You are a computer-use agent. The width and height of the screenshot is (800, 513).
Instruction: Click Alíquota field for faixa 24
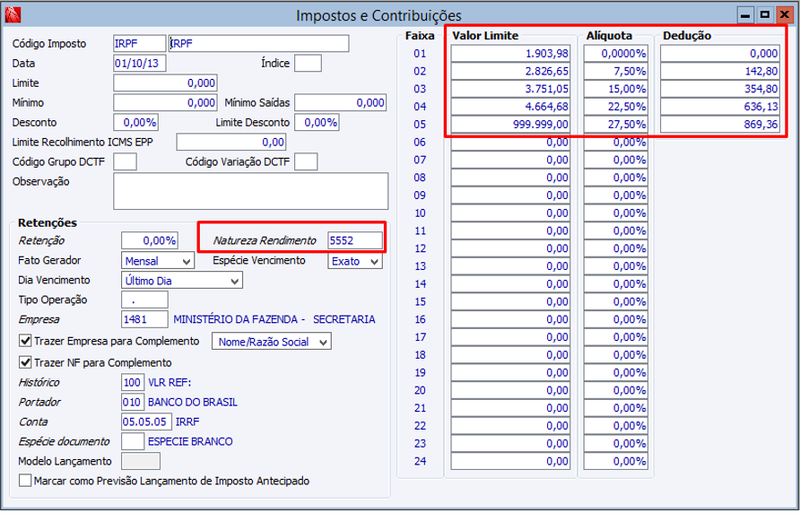coord(616,461)
